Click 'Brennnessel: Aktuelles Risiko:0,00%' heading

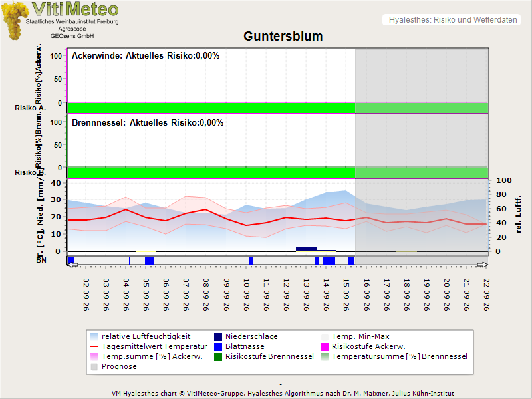[x=148, y=122]
